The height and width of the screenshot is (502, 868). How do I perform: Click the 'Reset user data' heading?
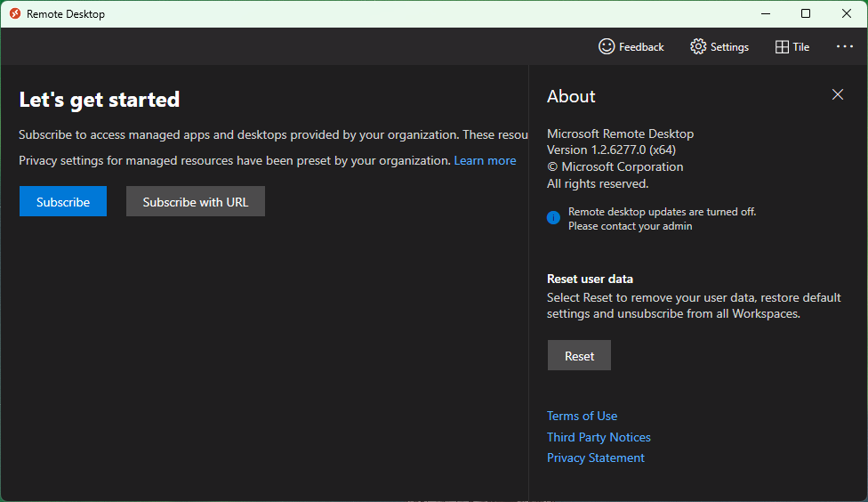pos(590,279)
